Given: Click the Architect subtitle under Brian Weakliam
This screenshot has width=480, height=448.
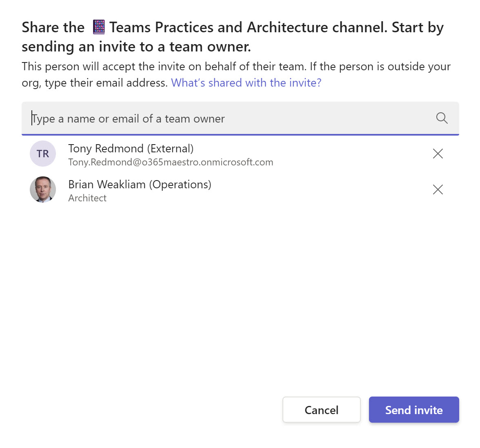Looking at the screenshot, I should click(87, 198).
